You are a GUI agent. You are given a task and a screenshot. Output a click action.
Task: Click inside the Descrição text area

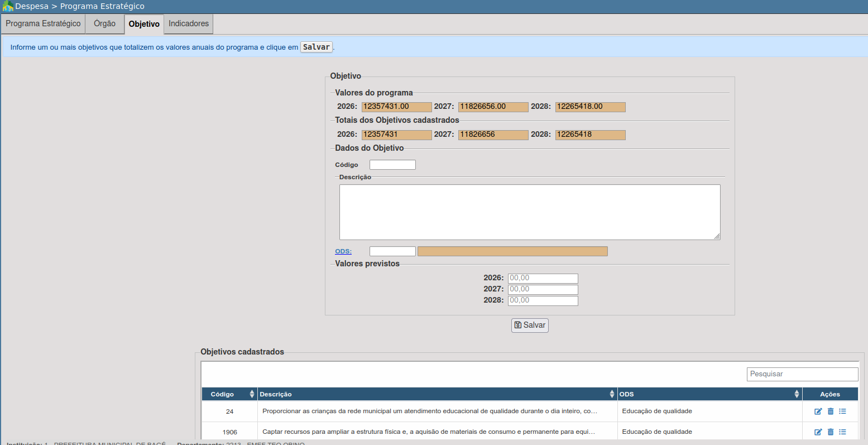[529, 212]
